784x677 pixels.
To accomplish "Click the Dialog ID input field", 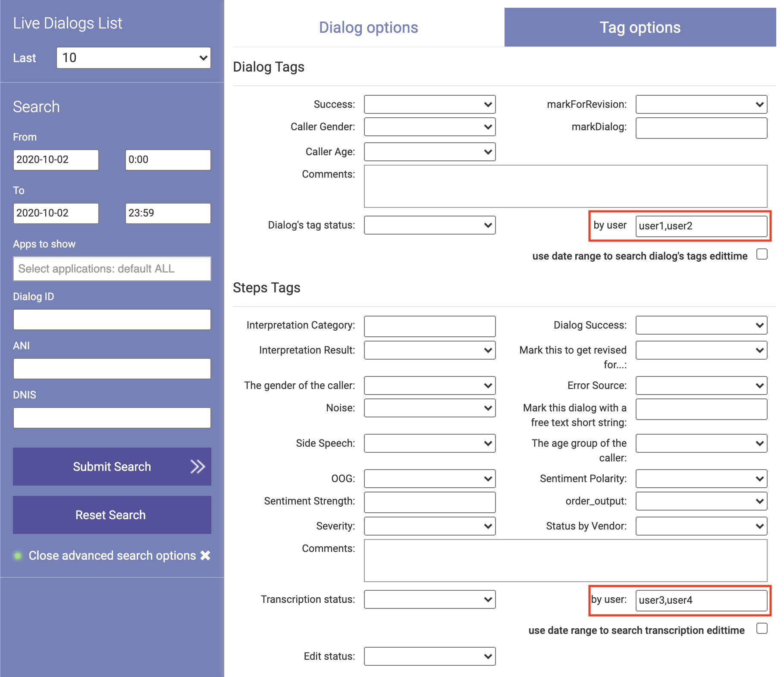I will coord(112,319).
